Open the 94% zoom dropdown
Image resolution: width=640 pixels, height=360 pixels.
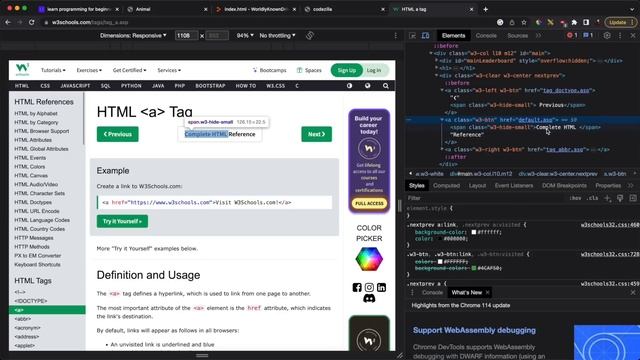pos(245,36)
